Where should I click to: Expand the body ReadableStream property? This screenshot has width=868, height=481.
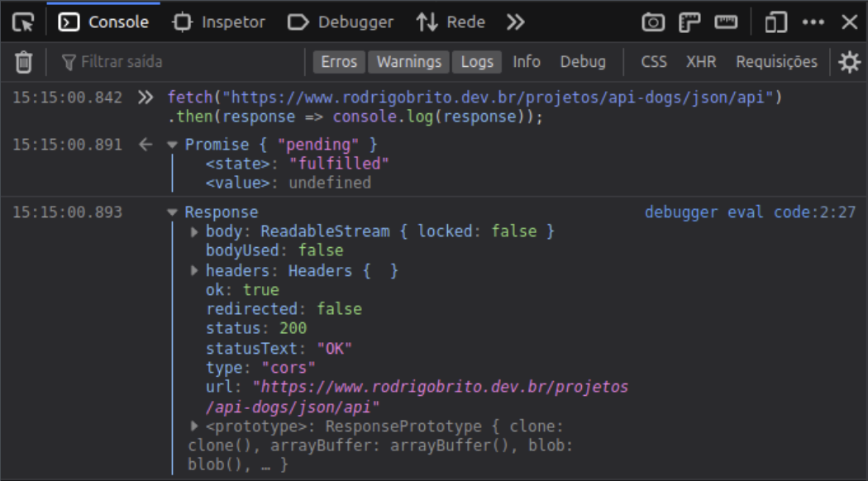[195, 231]
